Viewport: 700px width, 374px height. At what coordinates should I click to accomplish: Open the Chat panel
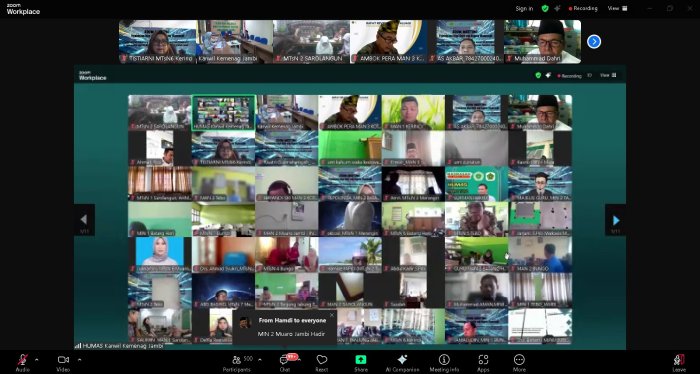pos(285,362)
